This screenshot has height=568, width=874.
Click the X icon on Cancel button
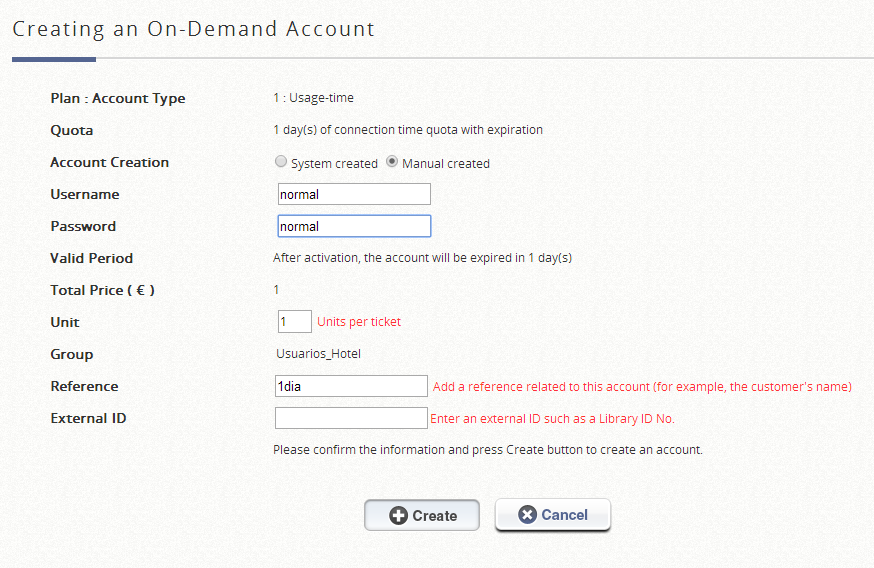(527, 515)
